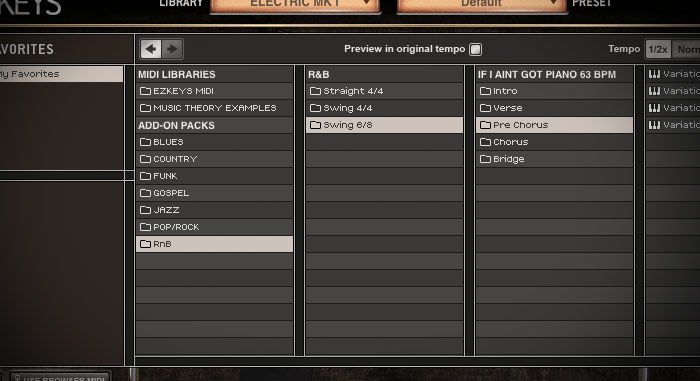Viewport: 700px width, 381px height.
Task: Open the MUSIC THEORY EXAMPLES folder
Action: click(214, 108)
